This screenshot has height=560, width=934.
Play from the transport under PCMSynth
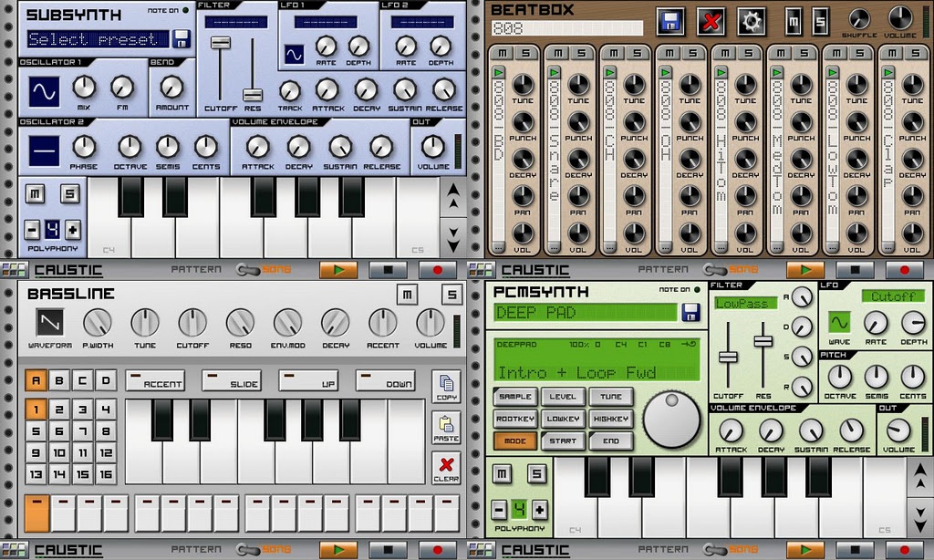click(x=805, y=550)
